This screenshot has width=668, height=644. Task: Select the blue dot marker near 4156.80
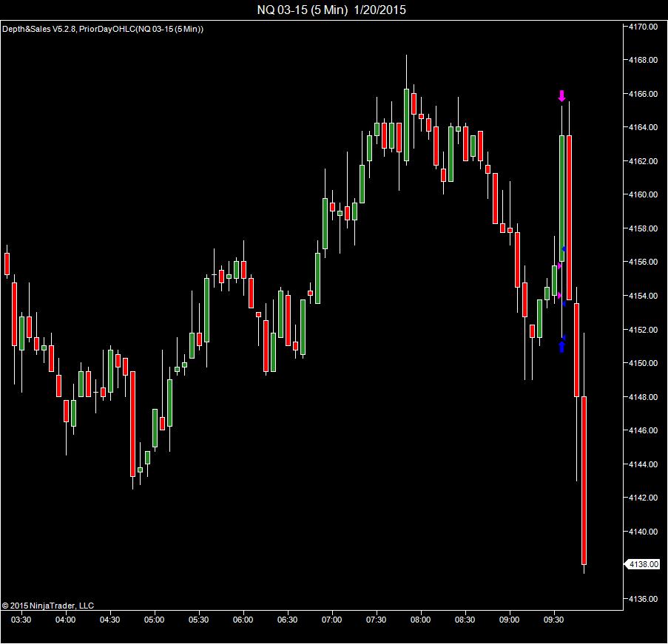(564, 248)
